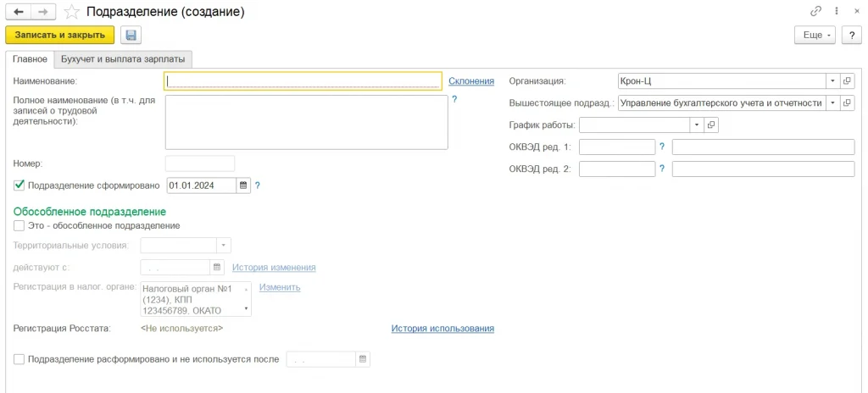The height and width of the screenshot is (393, 868).
Task: Open График работы field's open-form icon
Action: 711,125
